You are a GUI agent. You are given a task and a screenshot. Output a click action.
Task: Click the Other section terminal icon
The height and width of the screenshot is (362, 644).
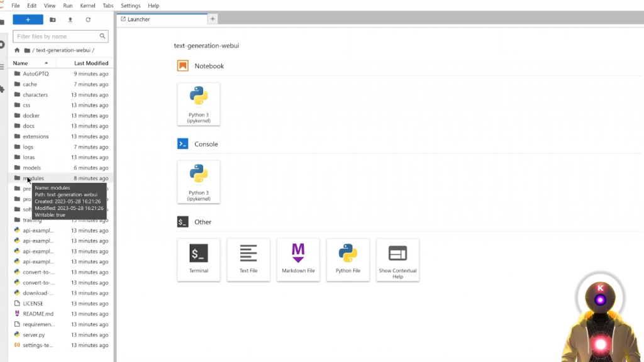[x=183, y=222]
